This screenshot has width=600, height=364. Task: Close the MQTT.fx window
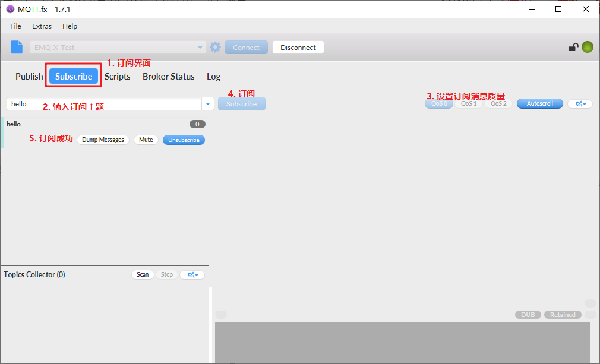[x=586, y=9]
